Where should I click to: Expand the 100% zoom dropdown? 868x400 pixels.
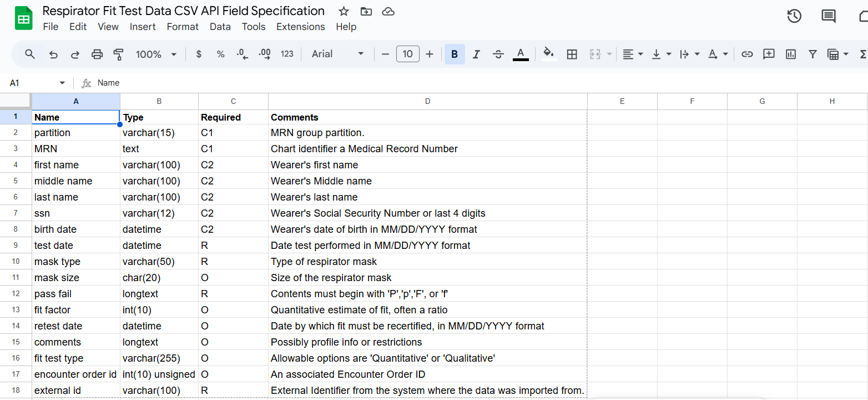[x=156, y=54]
